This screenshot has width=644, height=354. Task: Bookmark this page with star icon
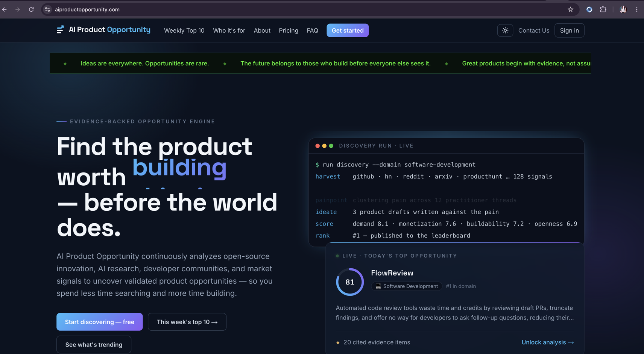(571, 9)
